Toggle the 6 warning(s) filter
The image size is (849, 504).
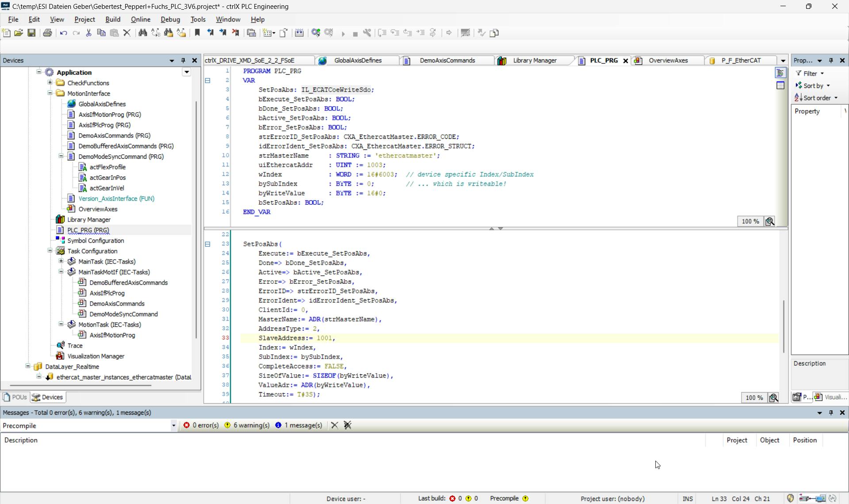[247, 425]
